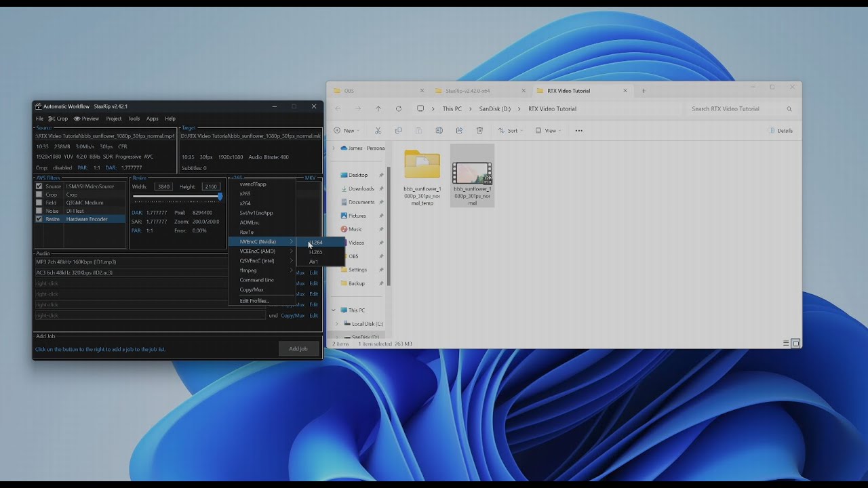Enable the Crop filter checkbox
Viewport: 868px width, 488px height.
[x=39, y=195]
